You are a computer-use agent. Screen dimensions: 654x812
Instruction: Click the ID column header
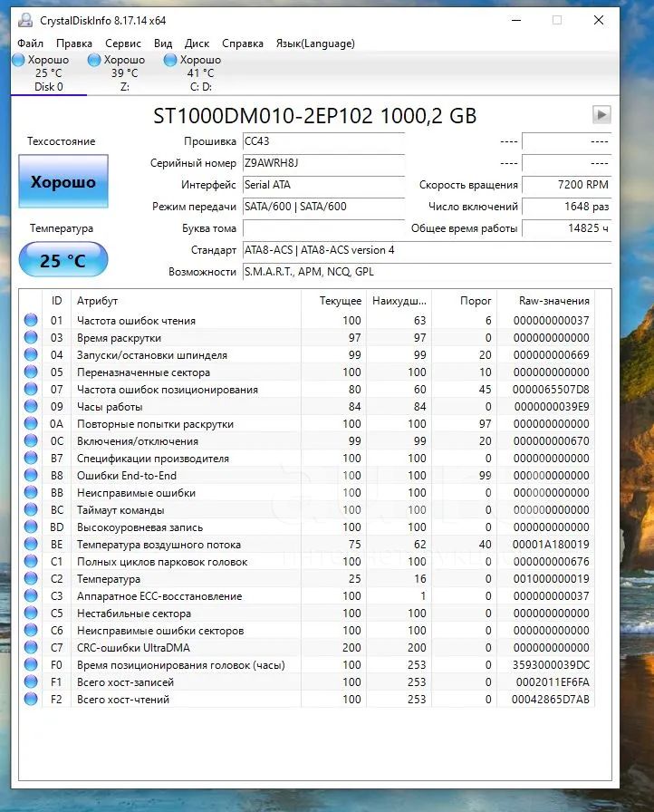pyautogui.click(x=56, y=301)
